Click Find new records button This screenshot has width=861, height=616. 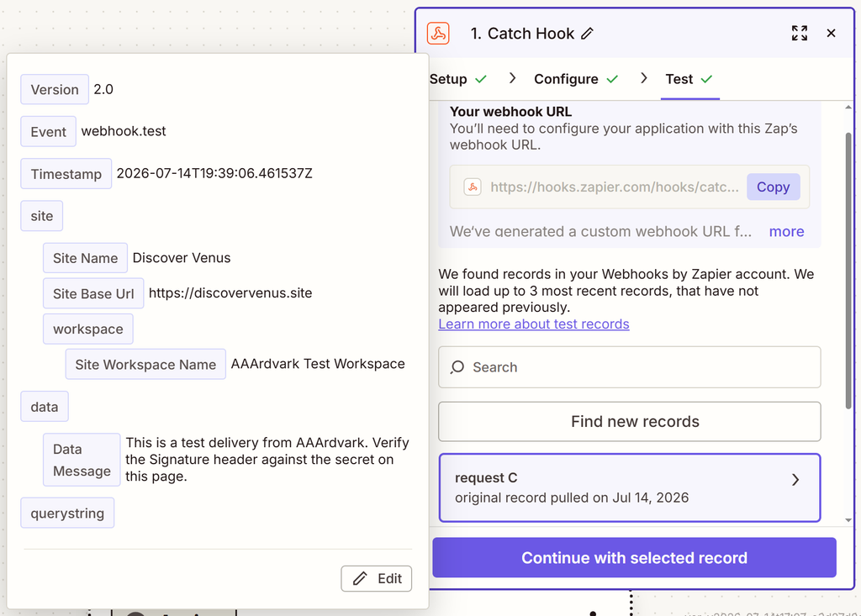tap(629, 422)
